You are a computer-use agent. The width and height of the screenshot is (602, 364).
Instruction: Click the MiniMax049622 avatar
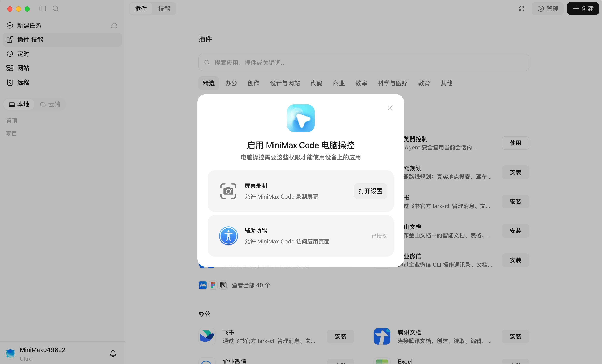(x=11, y=353)
